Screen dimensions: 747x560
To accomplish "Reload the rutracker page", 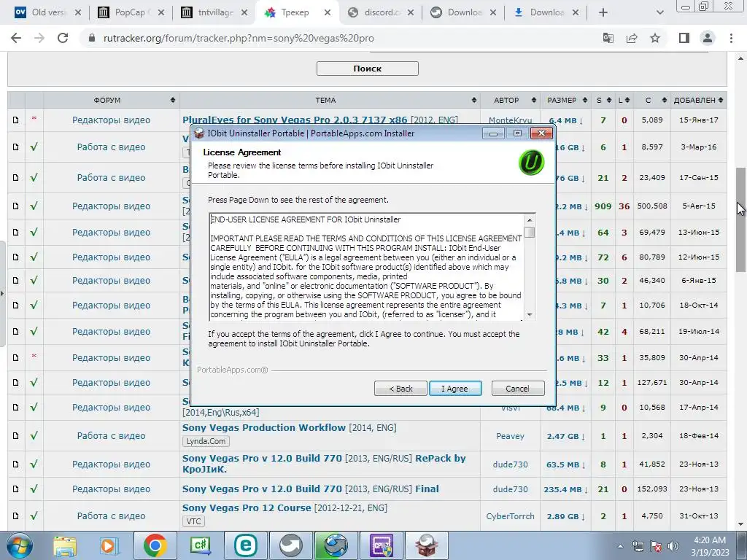I will click(x=63, y=38).
